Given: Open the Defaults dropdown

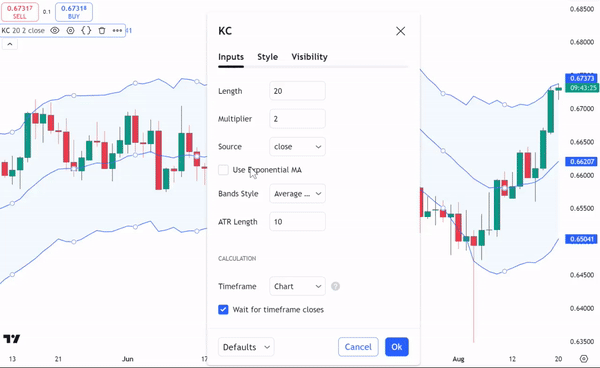Looking at the screenshot, I should tap(246, 347).
